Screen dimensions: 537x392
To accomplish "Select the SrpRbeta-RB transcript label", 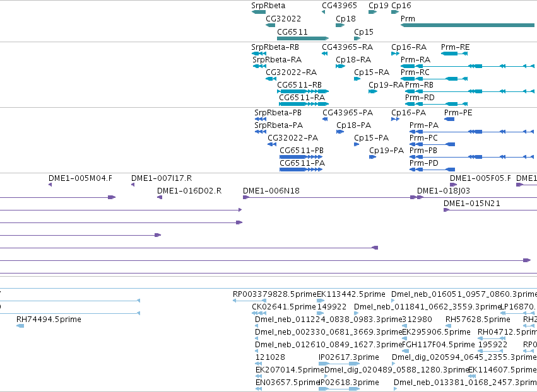I will point(275,47).
